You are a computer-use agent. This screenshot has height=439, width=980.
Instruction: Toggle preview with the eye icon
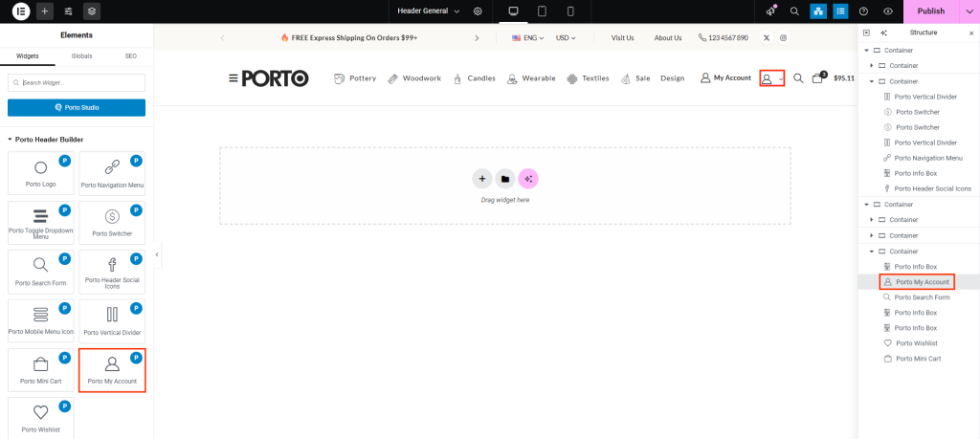tap(888, 11)
